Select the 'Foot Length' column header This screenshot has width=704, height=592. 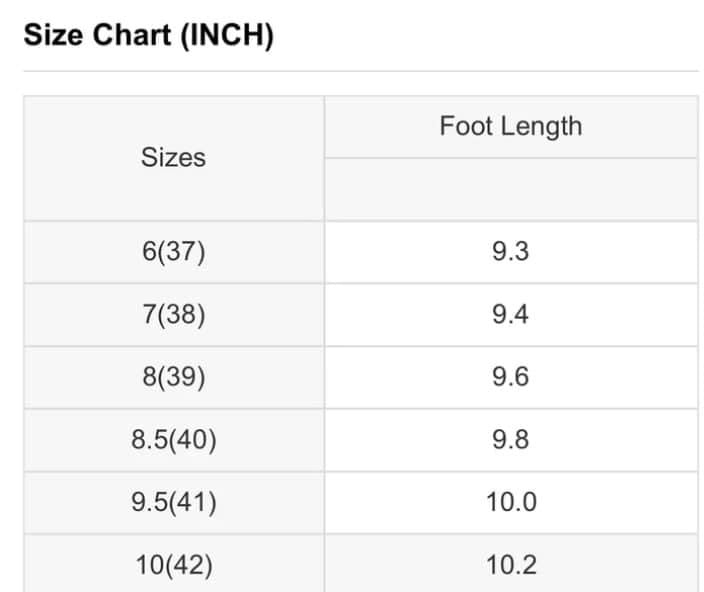pyautogui.click(x=510, y=126)
